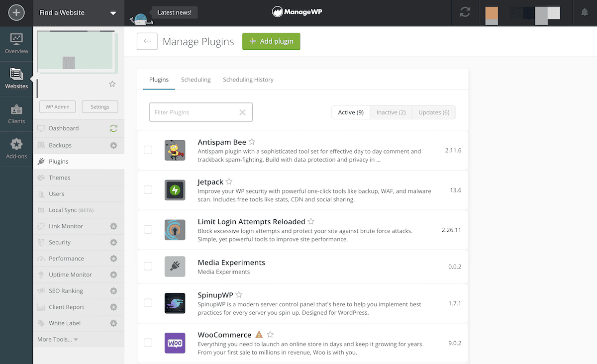Select Plugins in the site menu
This screenshot has width=597, height=364.
(x=79, y=162)
